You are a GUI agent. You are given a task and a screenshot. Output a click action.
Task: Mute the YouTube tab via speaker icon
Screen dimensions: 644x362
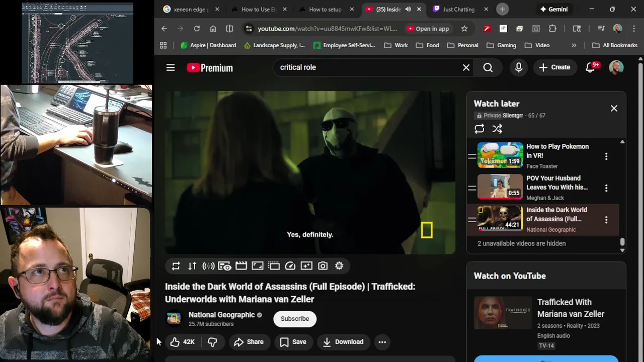[408, 9]
